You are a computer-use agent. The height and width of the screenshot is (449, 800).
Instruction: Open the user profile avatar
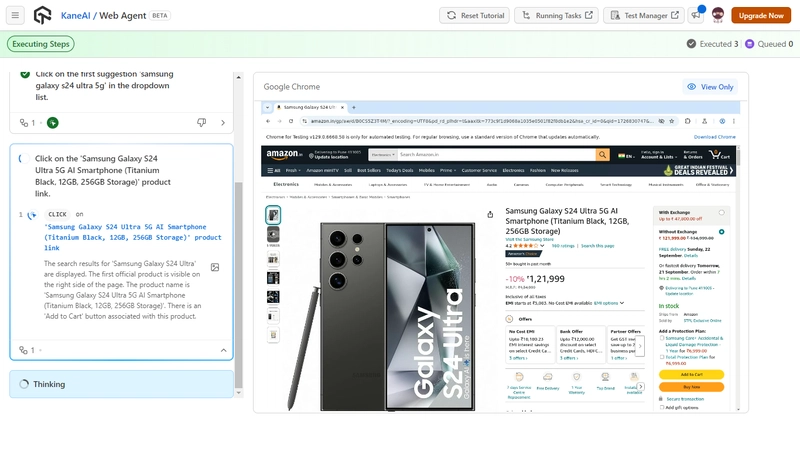click(718, 15)
